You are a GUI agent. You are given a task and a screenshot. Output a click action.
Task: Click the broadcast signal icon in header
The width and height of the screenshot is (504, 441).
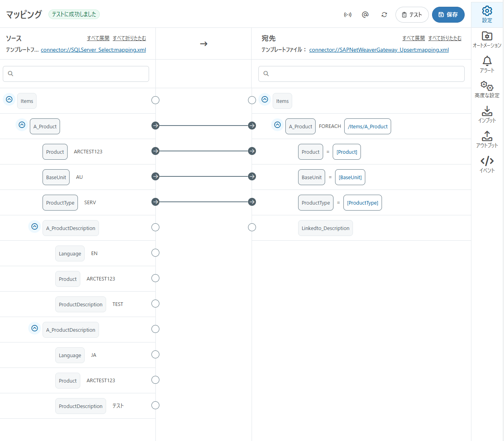pos(348,15)
